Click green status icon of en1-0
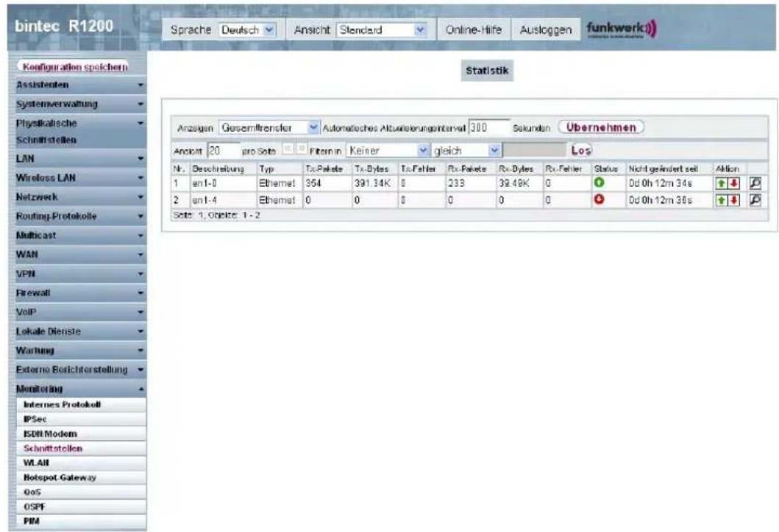Image resolution: width=779 pixels, height=532 pixels. click(x=600, y=182)
